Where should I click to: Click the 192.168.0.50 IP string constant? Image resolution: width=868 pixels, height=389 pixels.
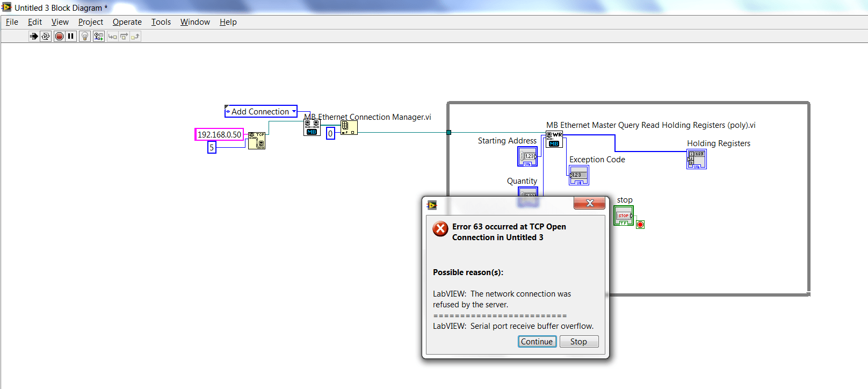coord(219,134)
